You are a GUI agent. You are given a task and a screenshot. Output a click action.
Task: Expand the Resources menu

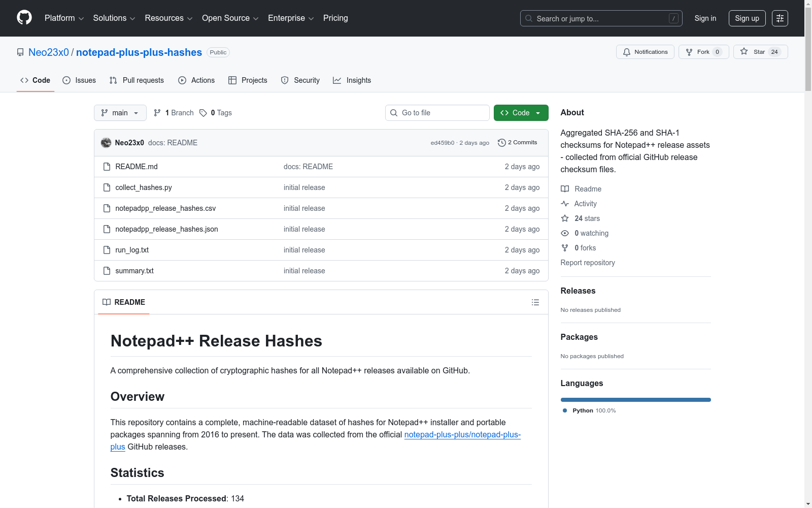tap(169, 18)
